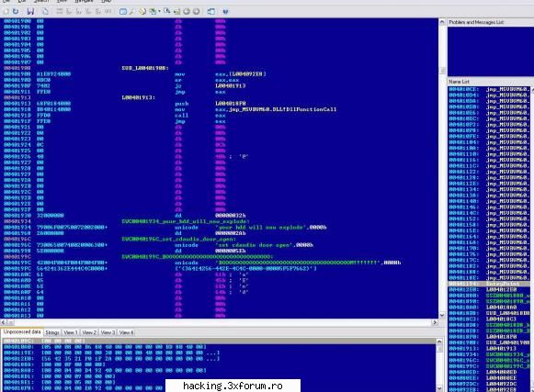Click the disassembly vertical scrollbar thumb
This screenshot has height=392, width=534.
[x=442, y=71]
